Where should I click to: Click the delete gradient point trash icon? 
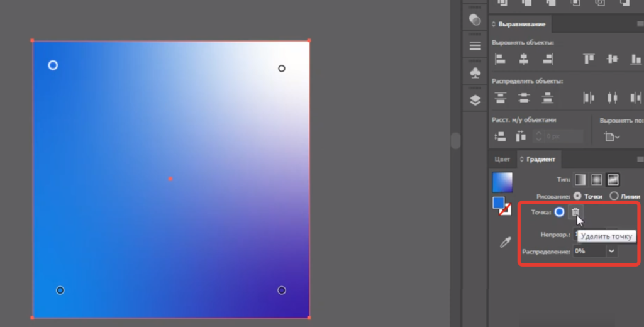tap(575, 213)
